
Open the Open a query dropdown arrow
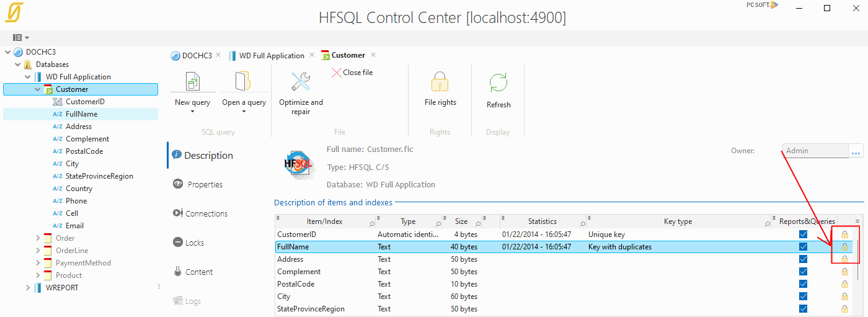pos(244,112)
